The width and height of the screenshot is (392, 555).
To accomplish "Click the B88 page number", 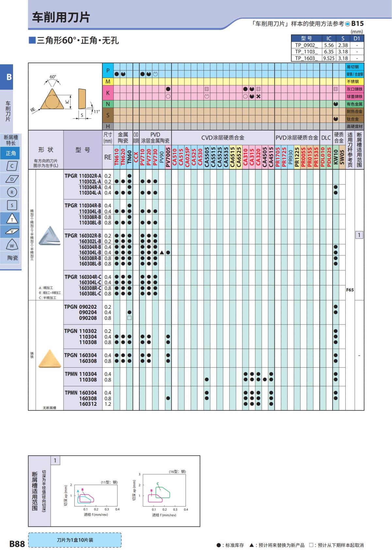I will (x=17, y=544).
